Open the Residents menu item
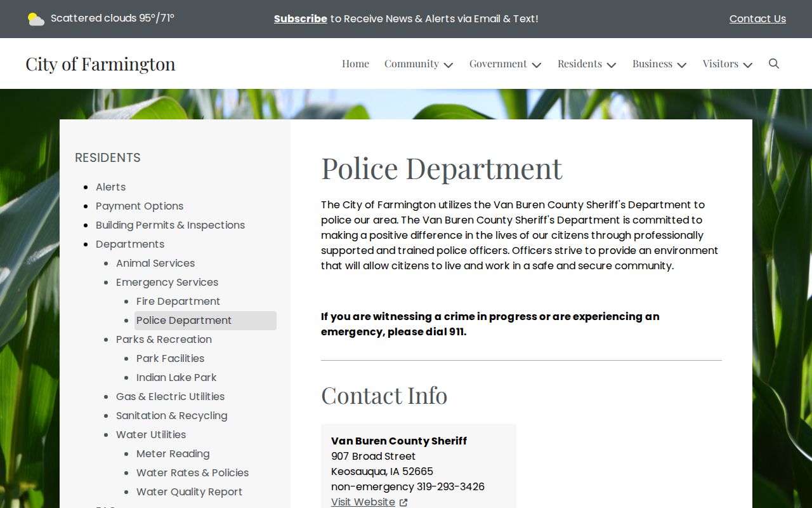This screenshot has height=508, width=812. pyautogui.click(x=580, y=63)
